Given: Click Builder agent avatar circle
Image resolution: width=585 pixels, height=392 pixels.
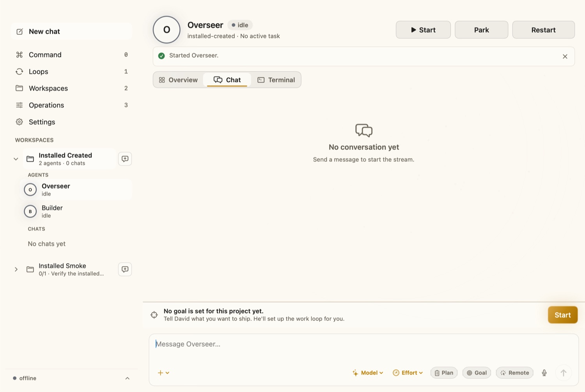Looking at the screenshot, I should pyautogui.click(x=30, y=212).
